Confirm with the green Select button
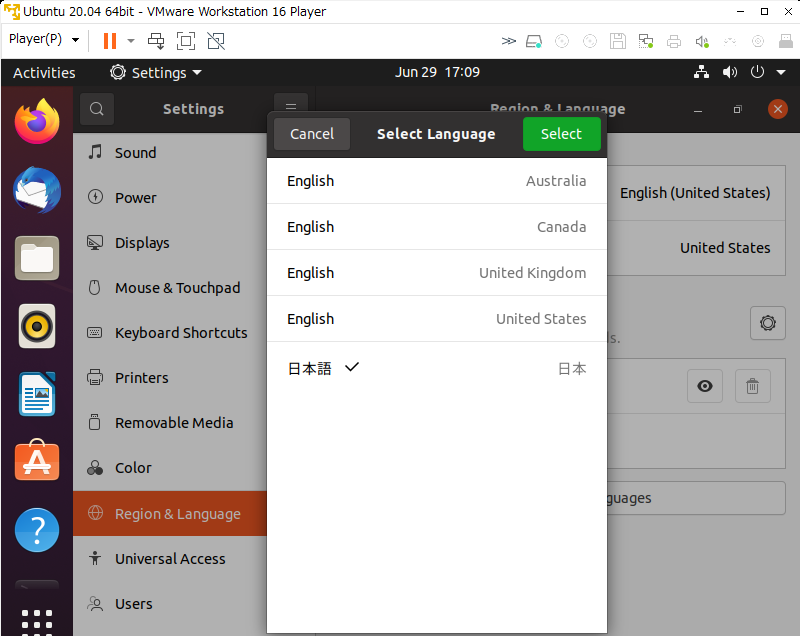800x636 pixels. pyautogui.click(x=561, y=134)
